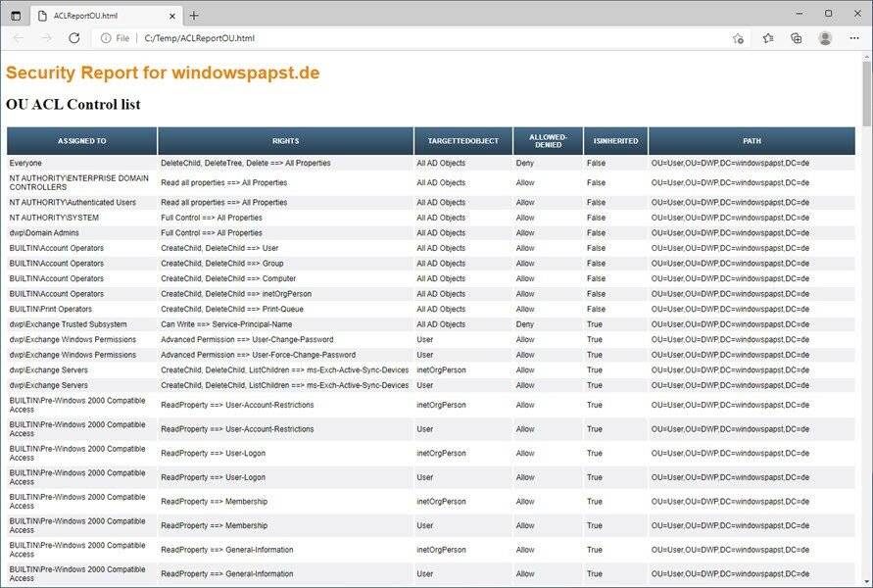
Task: Click the ISINHERITED column header
Action: [615, 141]
